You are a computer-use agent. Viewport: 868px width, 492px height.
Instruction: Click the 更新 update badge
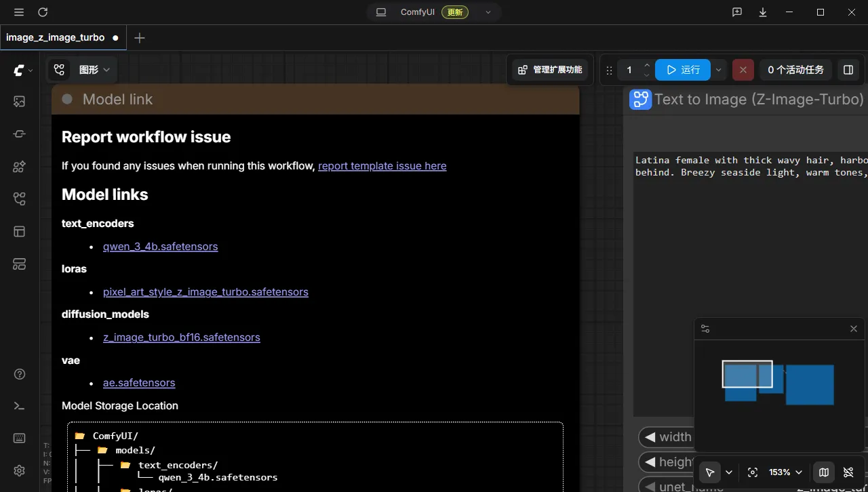(454, 12)
